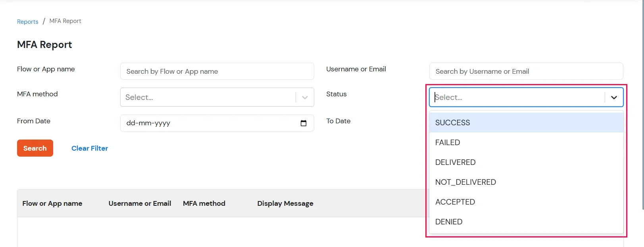The image size is (644, 247).
Task: Pick the DELIVERED status option
Action: coord(526,162)
